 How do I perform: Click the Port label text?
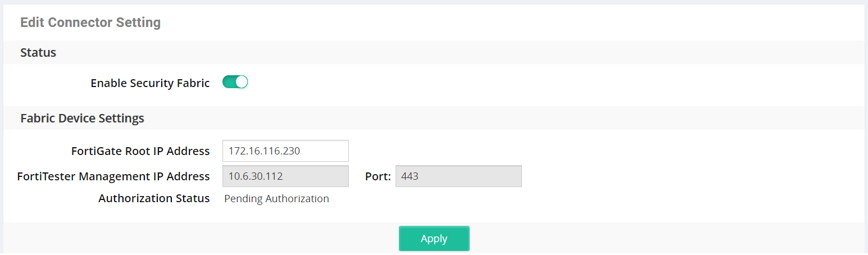378,176
